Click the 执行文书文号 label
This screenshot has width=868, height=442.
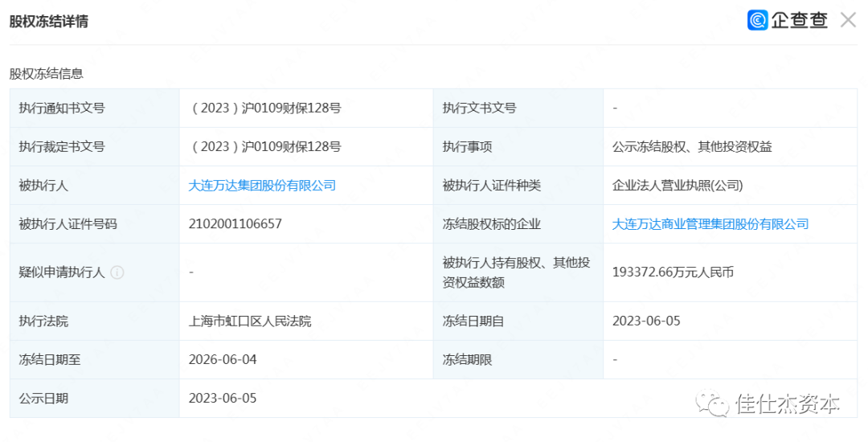tap(479, 108)
